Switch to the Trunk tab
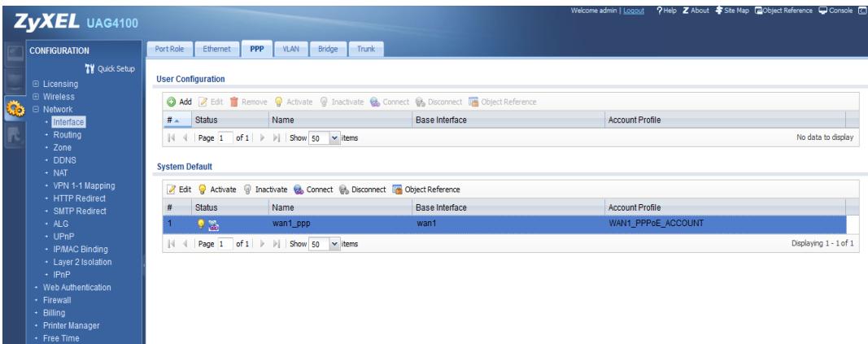This screenshot has width=868, height=344. pos(366,50)
